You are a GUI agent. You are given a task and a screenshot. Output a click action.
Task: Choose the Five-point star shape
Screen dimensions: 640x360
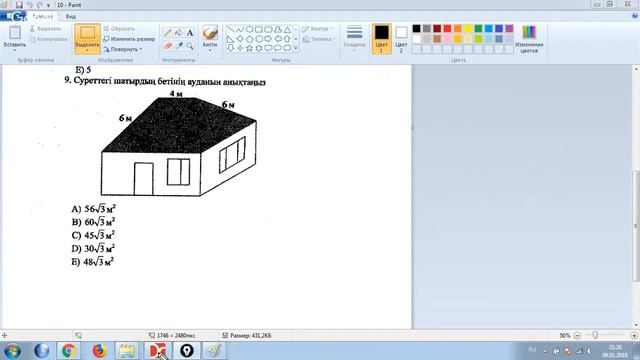[249, 48]
